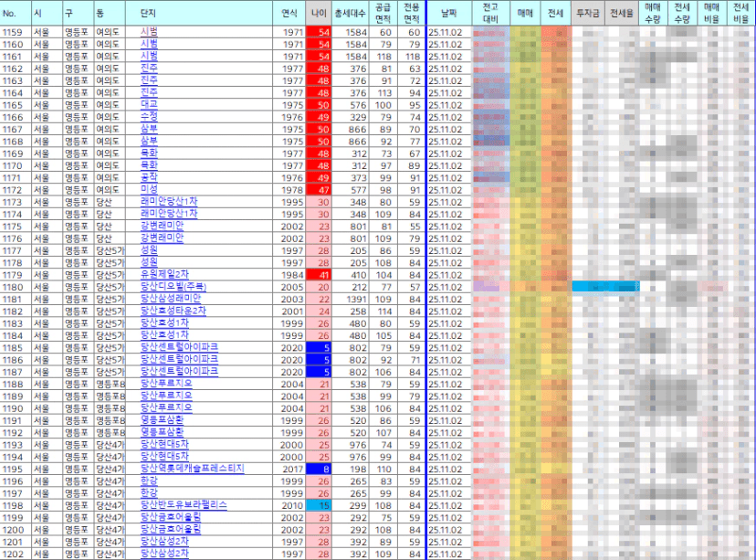The width and height of the screenshot is (756, 560).
Task: Click the 전고대비 header cell
Action: click(x=491, y=13)
